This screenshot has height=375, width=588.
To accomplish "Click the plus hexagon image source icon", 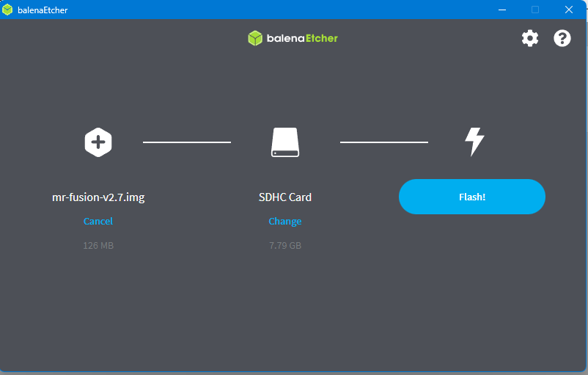I will (x=98, y=142).
